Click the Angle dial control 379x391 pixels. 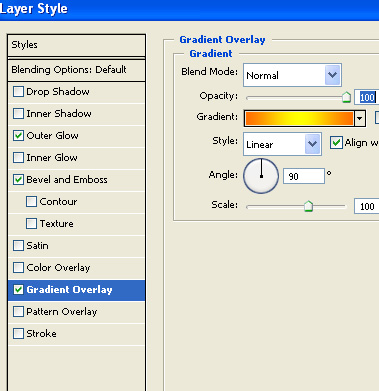261,176
